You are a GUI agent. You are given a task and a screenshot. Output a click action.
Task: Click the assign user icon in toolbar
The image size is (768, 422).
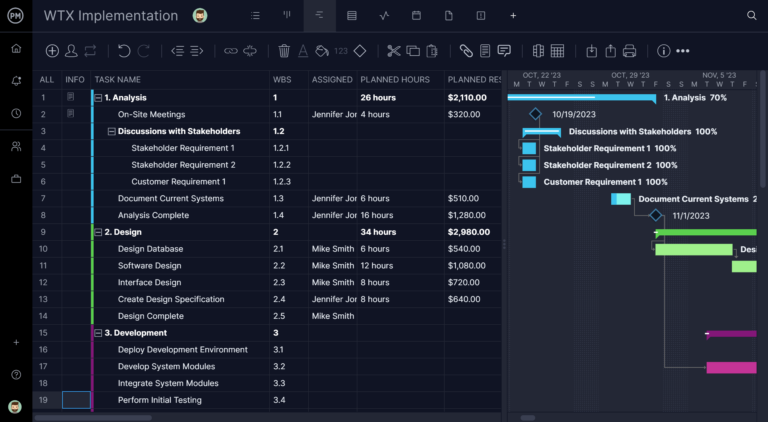pyautogui.click(x=72, y=51)
